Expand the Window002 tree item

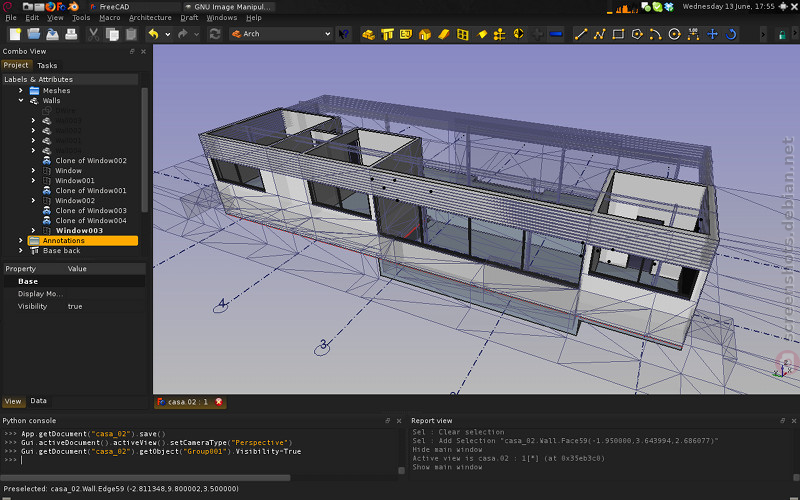point(33,201)
